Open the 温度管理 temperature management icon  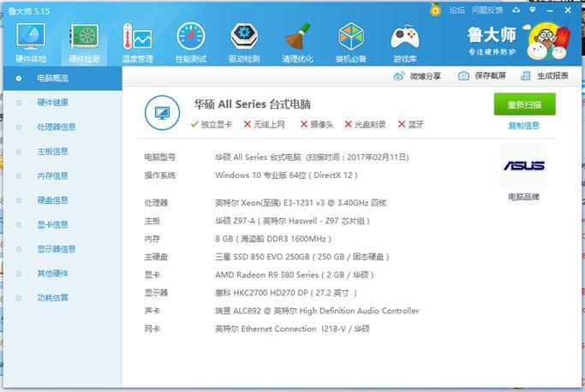(x=137, y=38)
